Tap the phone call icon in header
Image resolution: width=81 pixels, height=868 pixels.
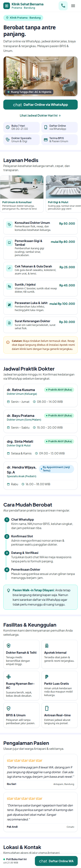pyautogui.click(x=63, y=6)
